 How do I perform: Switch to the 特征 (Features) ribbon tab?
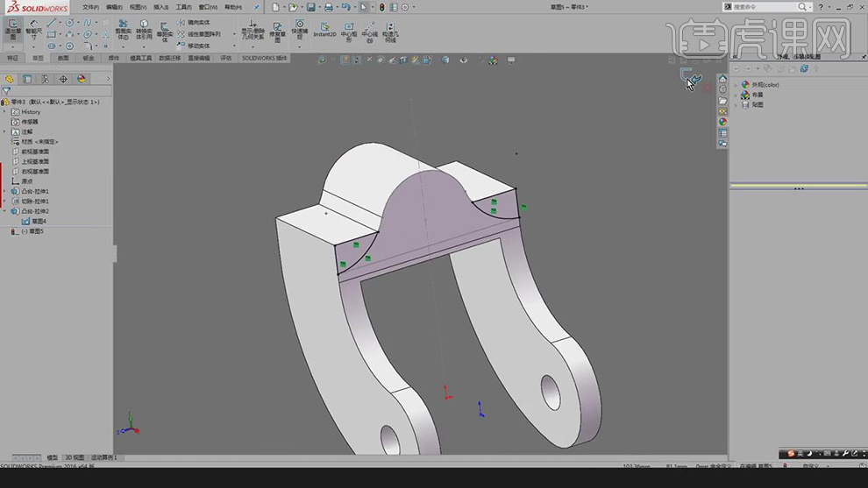coord(13,58)
